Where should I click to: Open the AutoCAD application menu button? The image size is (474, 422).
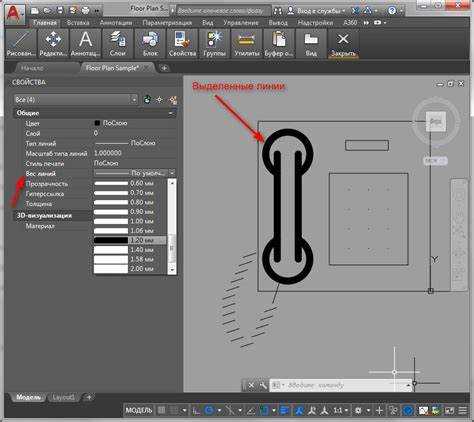(x=15, y=15)
